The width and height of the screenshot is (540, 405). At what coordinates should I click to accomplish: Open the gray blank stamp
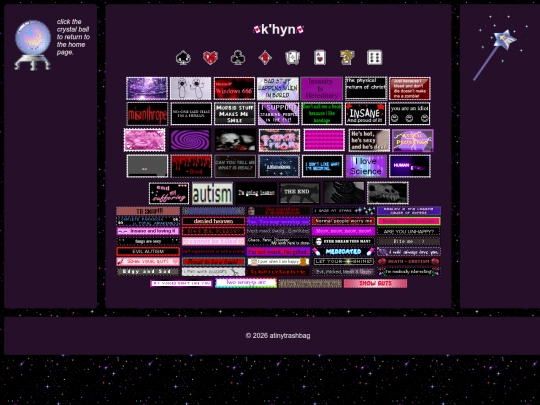point(147,166)
